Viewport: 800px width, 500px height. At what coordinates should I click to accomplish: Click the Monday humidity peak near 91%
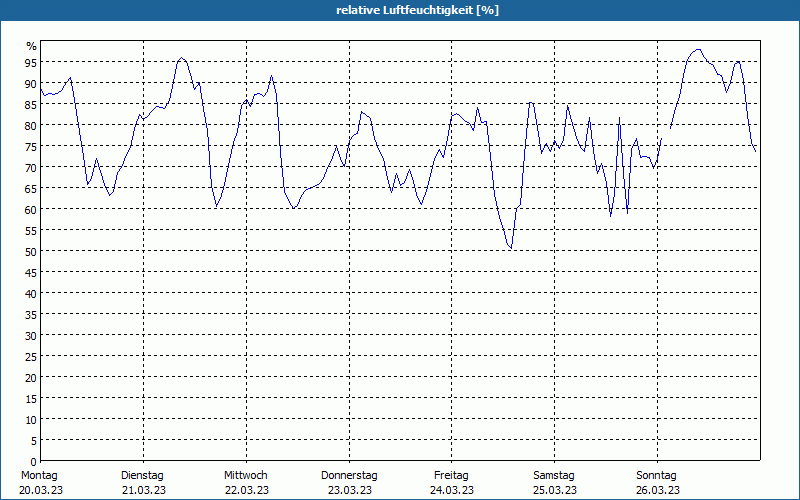pos(70,78)
